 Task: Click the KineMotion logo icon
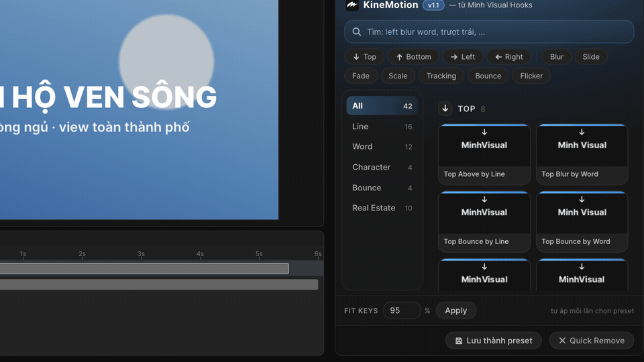[x=352, y=5]
